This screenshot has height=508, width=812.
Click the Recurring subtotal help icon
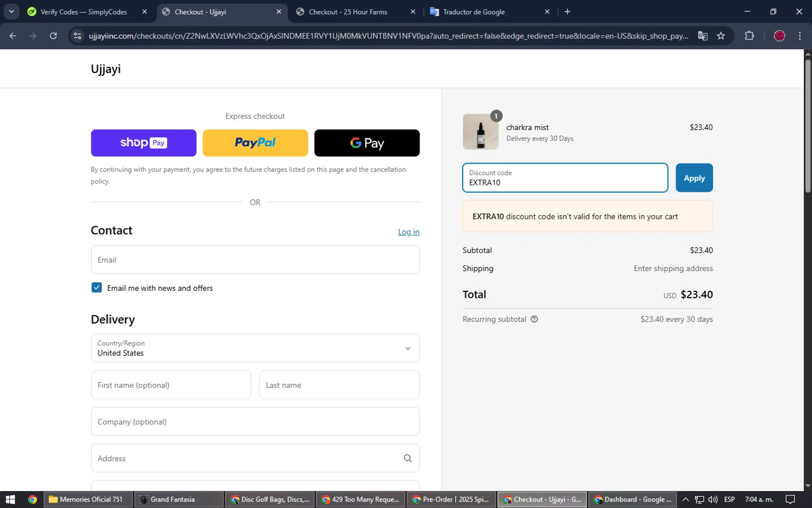coord(534,319)
